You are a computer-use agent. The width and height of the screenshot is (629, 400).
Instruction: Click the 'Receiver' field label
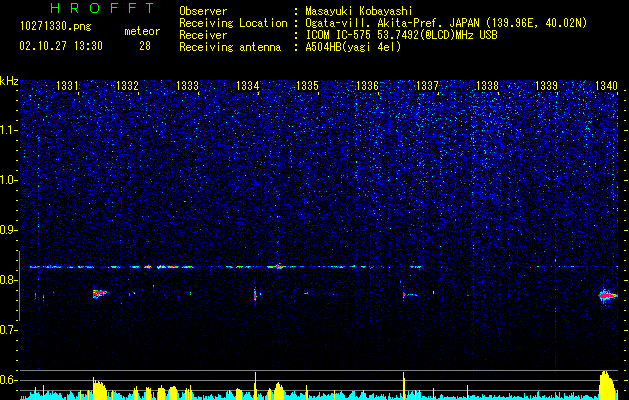203,35
